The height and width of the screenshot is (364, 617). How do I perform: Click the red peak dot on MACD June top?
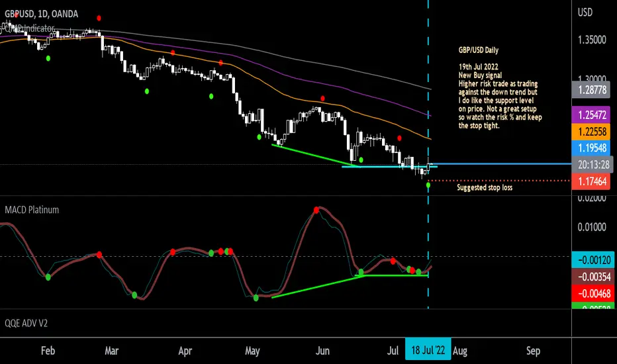[x=316, y=210]
